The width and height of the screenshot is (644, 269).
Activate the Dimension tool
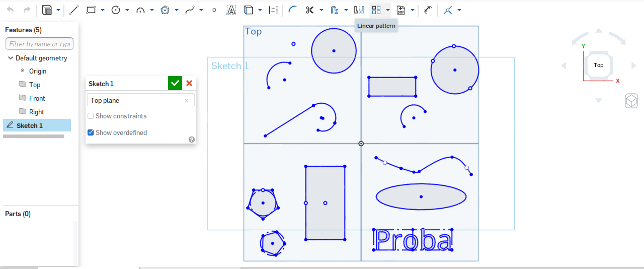428,10
